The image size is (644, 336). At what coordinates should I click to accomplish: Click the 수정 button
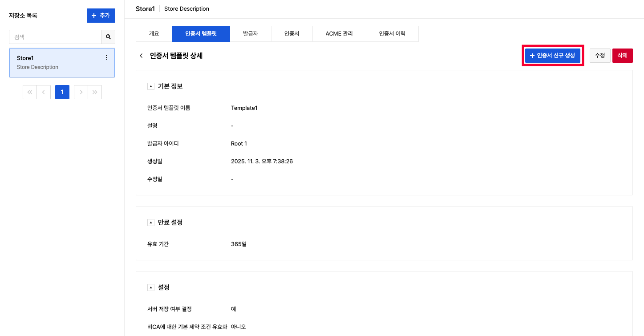[x=600, y=56]
